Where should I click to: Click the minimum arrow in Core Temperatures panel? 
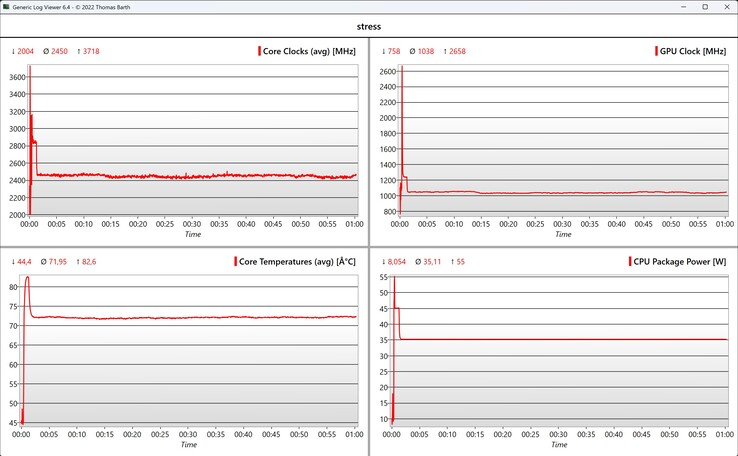click(x=14, y=261)
